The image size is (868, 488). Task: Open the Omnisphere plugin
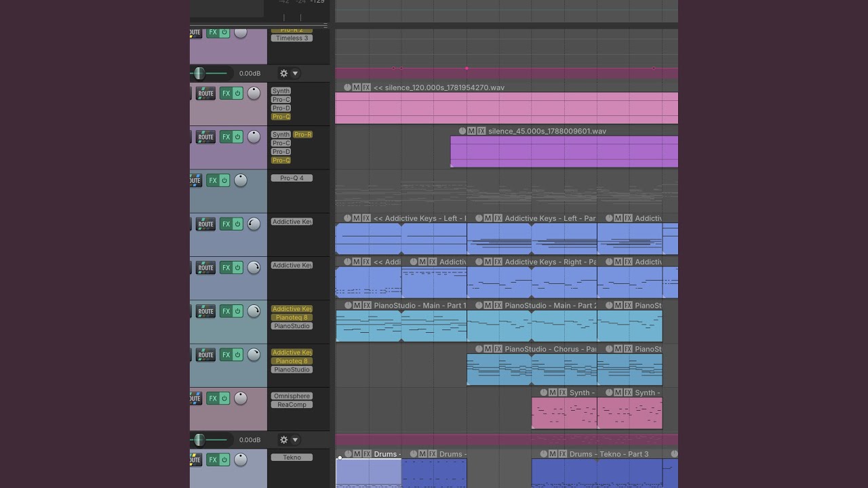pos(292,396)
